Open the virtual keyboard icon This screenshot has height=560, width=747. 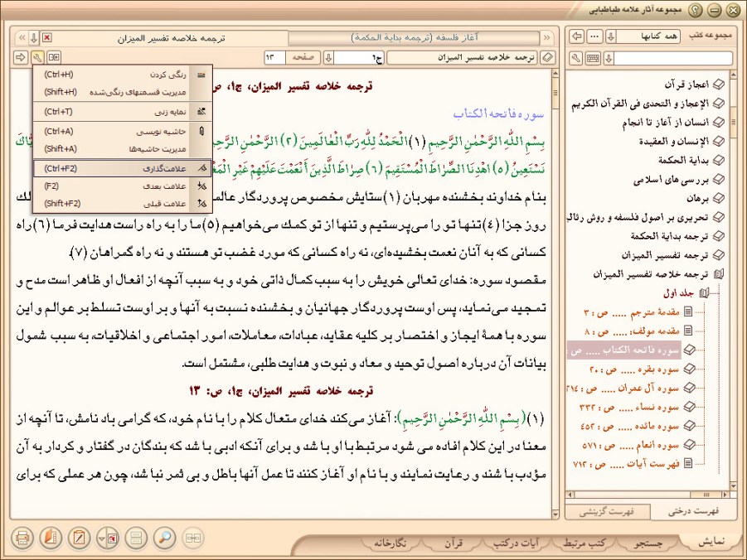(593, 59)
